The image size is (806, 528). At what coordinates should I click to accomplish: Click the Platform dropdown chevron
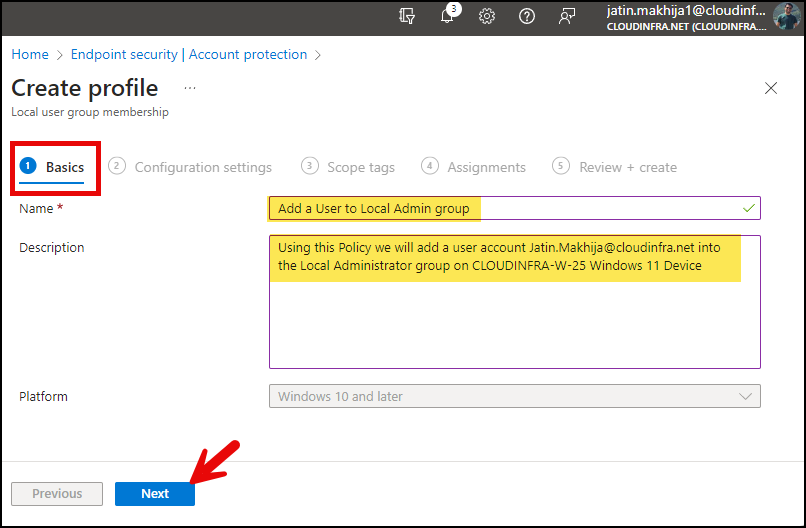click(x=745, y=396)
